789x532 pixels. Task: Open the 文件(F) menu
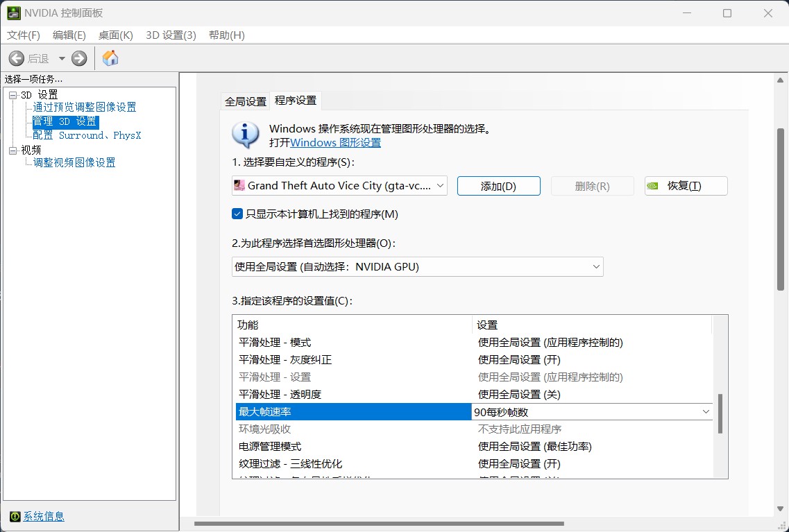tap(24, 35)
